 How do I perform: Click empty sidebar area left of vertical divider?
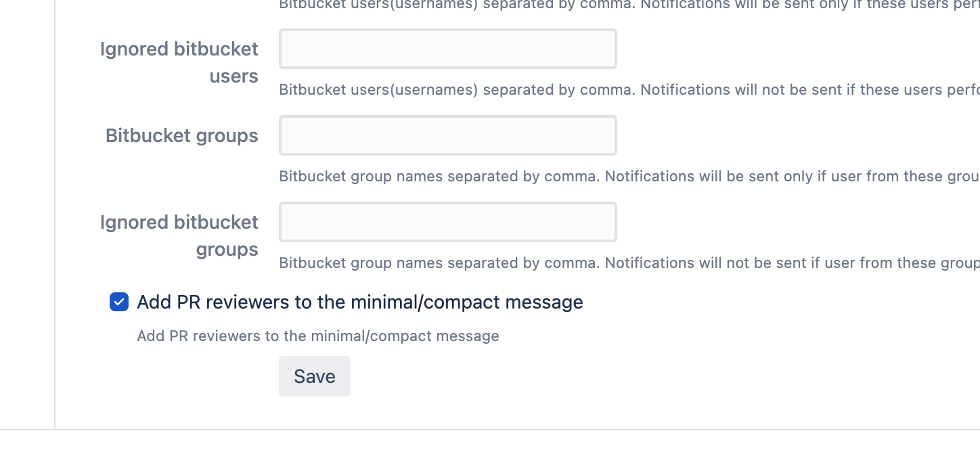pyautogui.click(x=27, y=203)
